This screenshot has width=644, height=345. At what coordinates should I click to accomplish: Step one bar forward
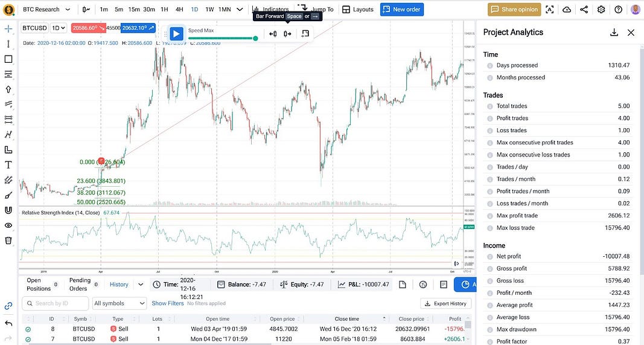pyautogui.click(x=287, y=34)
